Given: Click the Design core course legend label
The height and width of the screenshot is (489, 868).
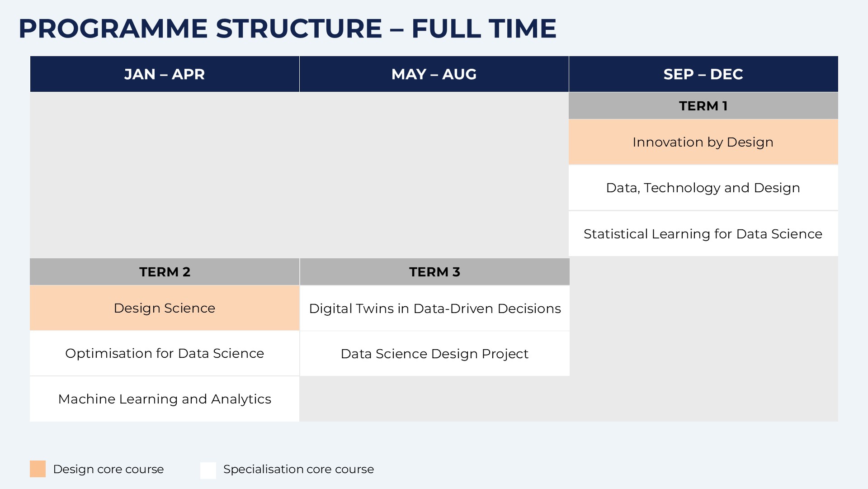Looking at the screenshot, I should pyautogui.click(x=108, y=469).
